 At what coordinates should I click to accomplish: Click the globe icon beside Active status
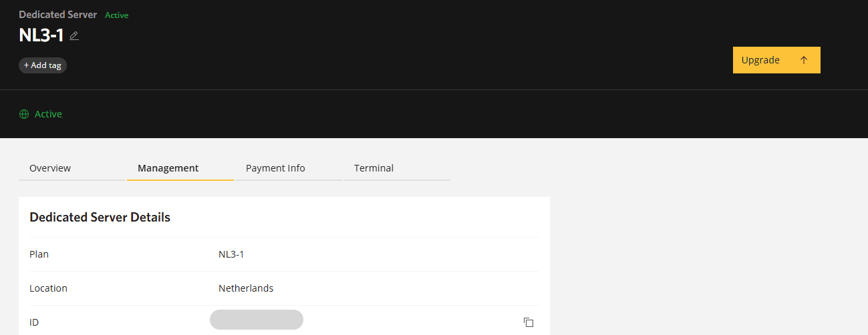24,114
